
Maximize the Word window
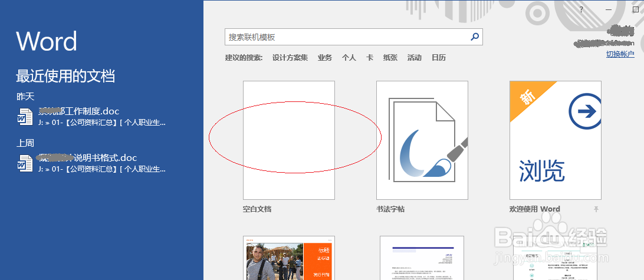click(635, 10)
